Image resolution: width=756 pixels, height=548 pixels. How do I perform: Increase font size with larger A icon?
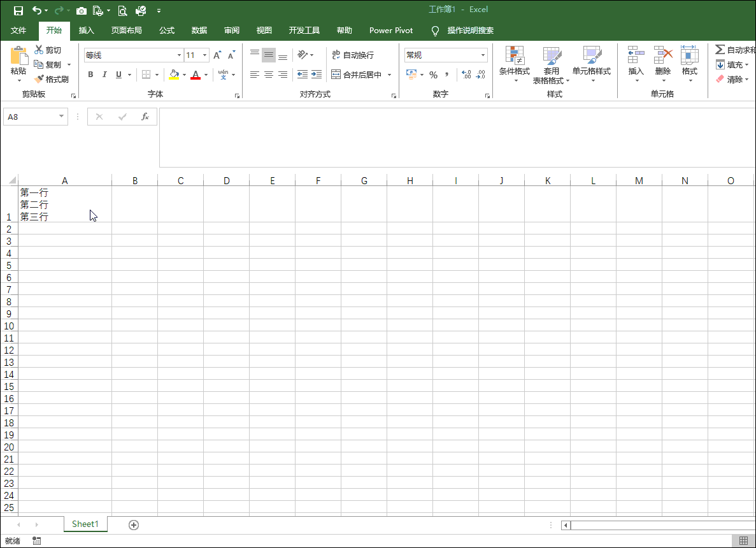(x=217, y=55)
